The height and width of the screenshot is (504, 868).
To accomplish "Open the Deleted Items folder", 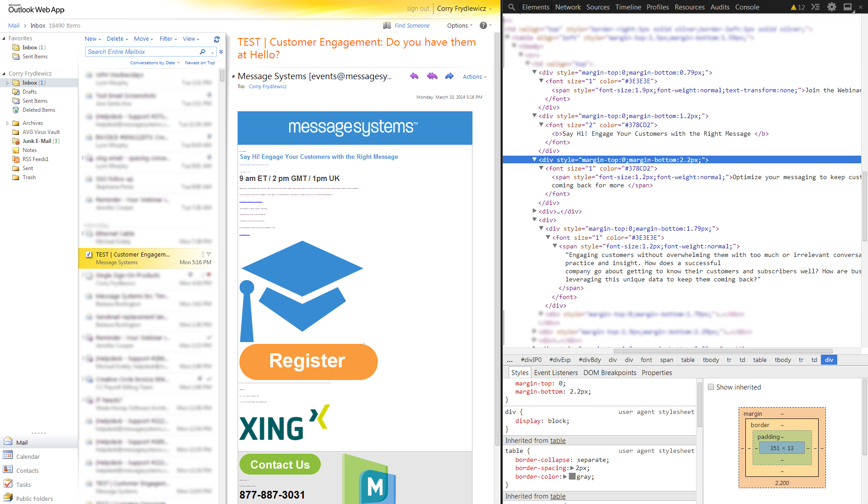I will pos(39,110).
